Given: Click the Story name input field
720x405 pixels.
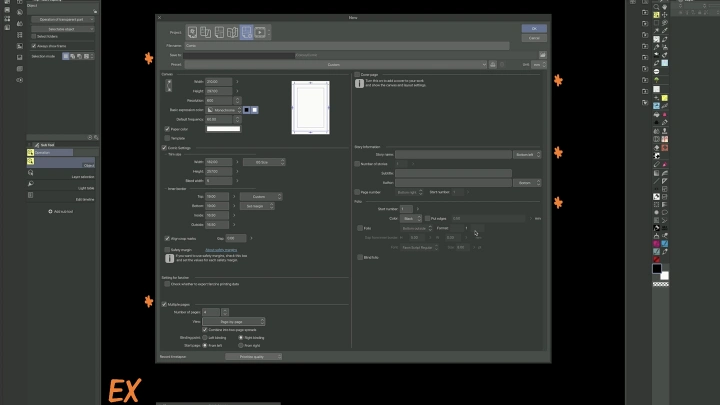Looking at the screenshot, I should pyautogui.click(x=453, y=155).
